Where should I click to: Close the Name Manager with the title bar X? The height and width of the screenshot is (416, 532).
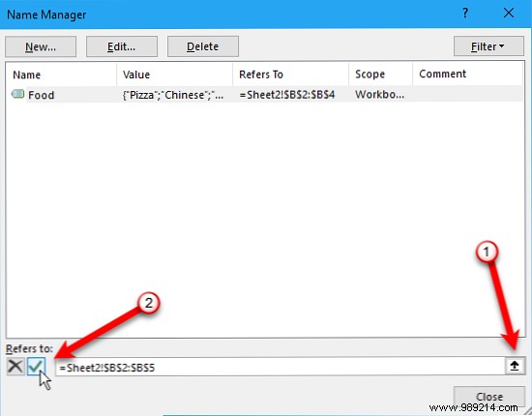point(509,14)
